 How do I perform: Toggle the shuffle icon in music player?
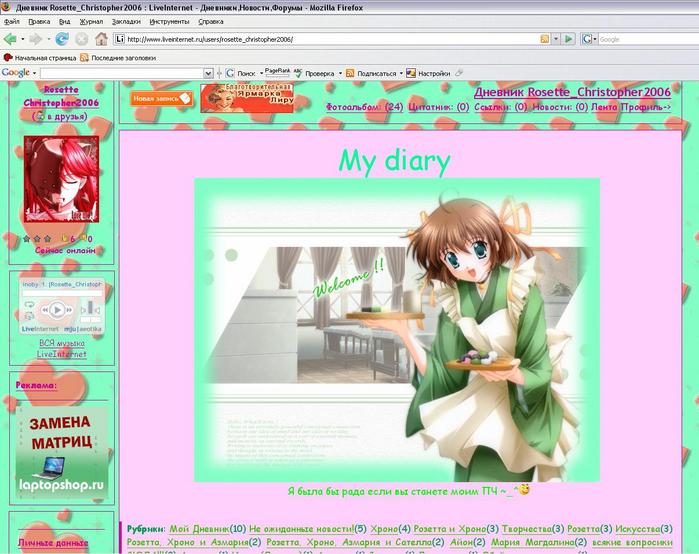[29, 316]
